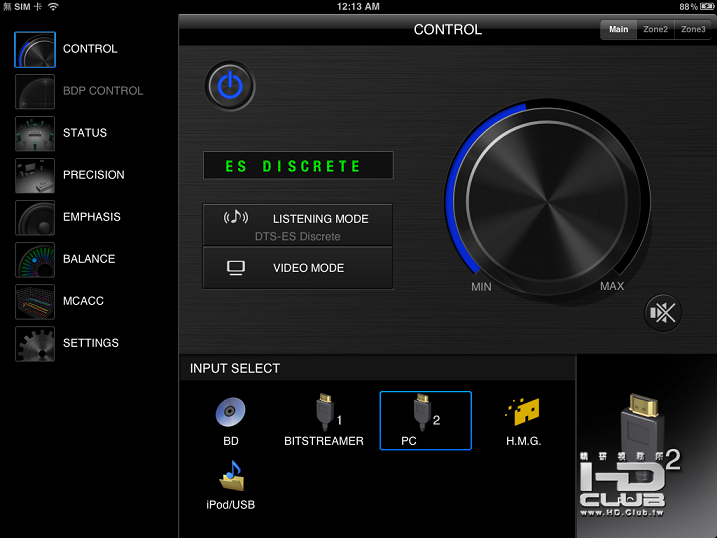
Task: Open the VIDEO MODE button
Action: tap(298, 268)
